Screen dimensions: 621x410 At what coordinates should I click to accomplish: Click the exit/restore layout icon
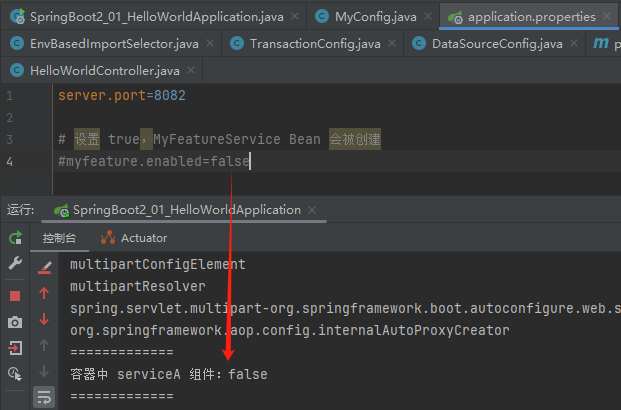[15, 348]
